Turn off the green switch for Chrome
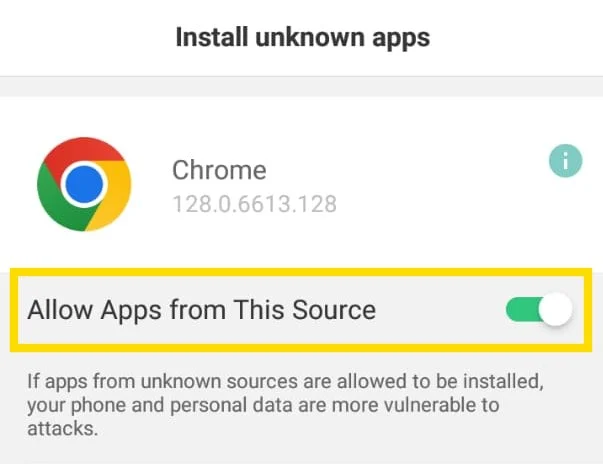 pyautogui.click(x=539, y=310)
